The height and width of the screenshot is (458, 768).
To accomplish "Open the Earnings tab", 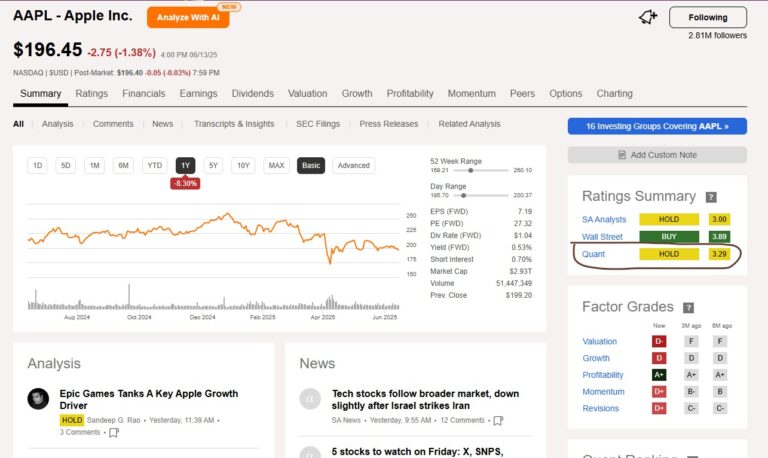I will click(198, 94).
